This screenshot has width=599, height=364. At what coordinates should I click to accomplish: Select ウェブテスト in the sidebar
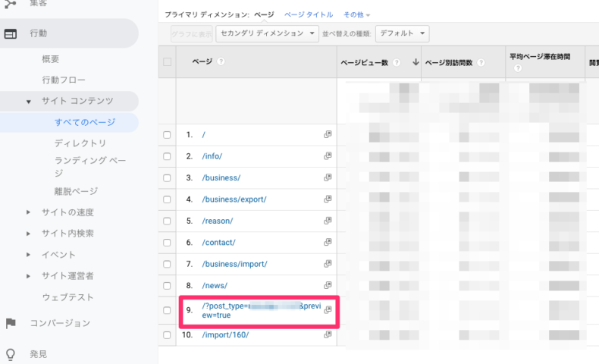(67, 297)
